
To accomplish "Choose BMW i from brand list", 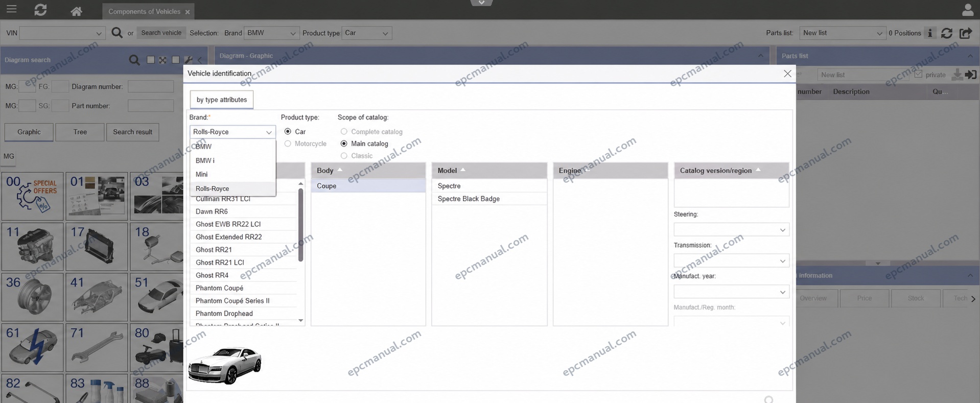I will click(233, 160).
